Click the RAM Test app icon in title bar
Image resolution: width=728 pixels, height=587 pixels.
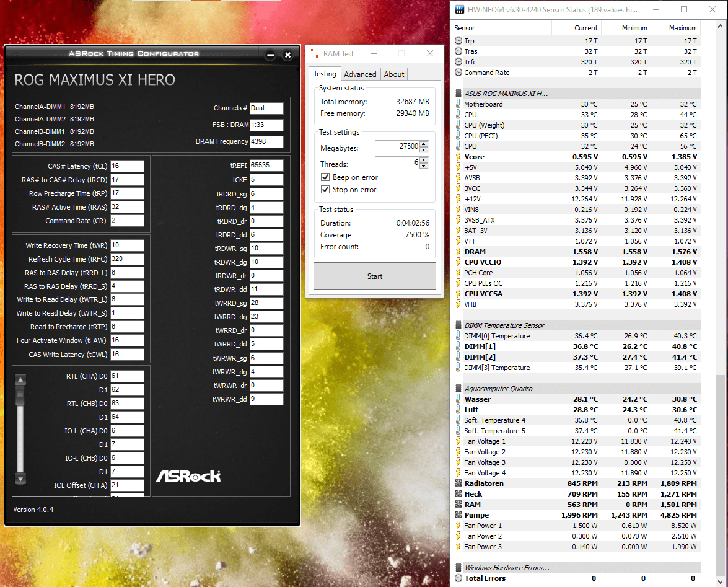[x=314, y=53]
